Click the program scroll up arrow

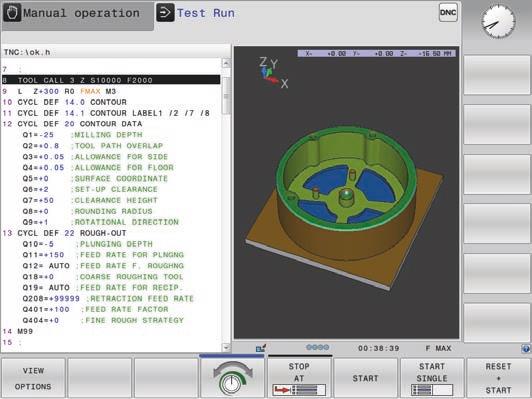(226, 63)
